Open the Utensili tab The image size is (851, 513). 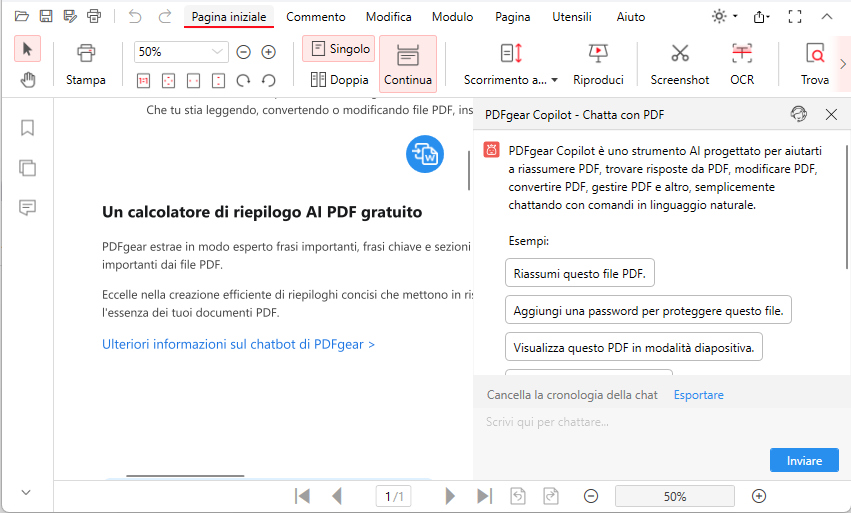(572, 17)
